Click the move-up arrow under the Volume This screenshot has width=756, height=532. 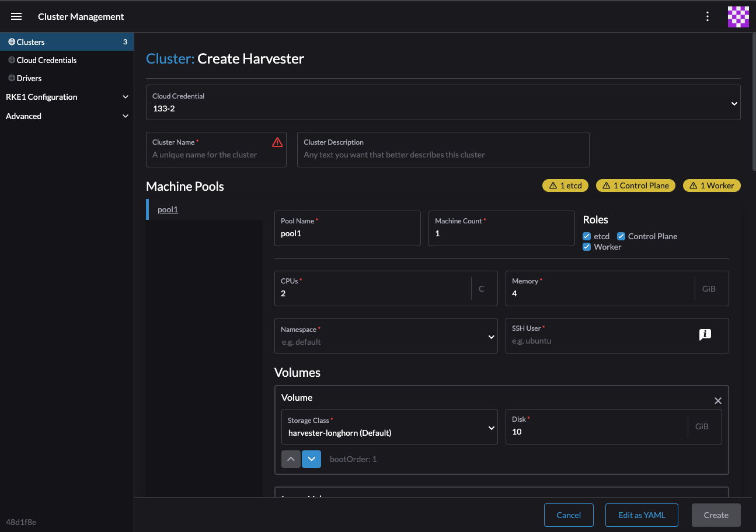[291, 459]
